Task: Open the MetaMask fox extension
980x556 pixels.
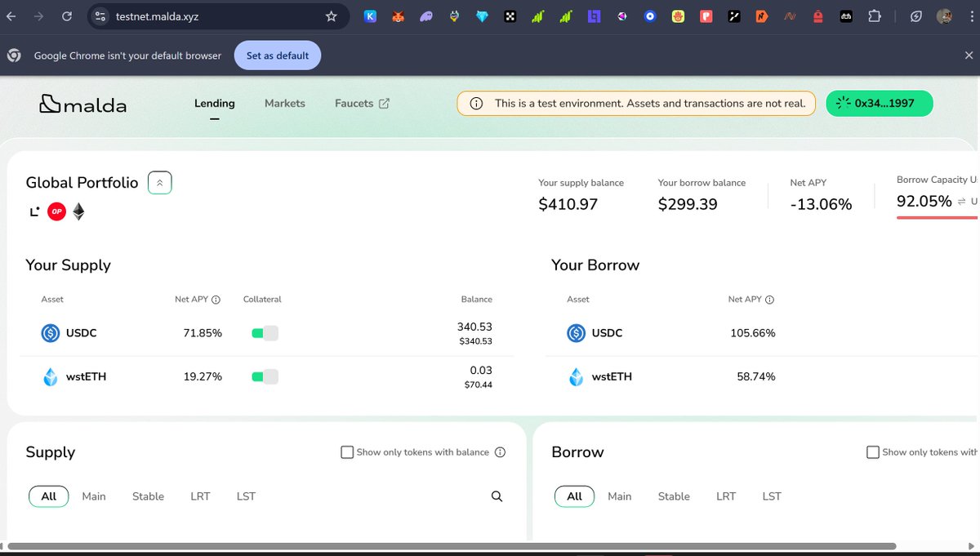Action: tap(398, 16)
